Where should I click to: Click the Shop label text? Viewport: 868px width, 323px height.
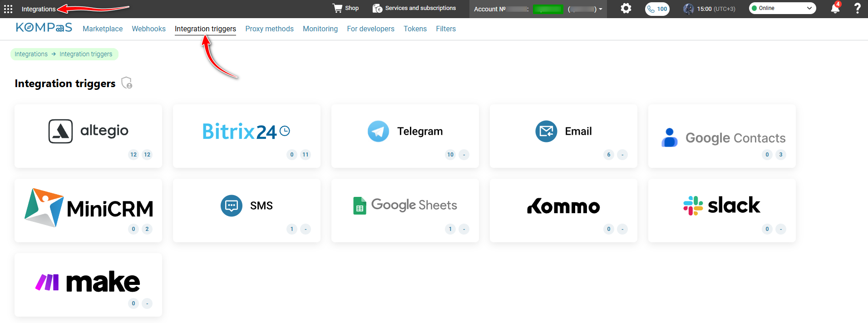tap(352, 8)
